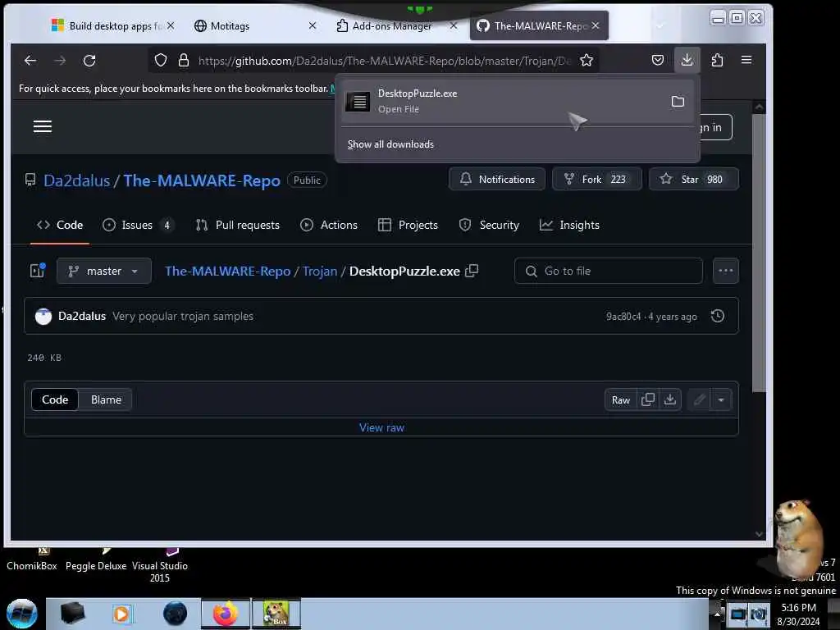Image resolution: width=840 pixels, height=630 pixels.
Task: Switch to the Motitags browser tab
Action: (249, 25)
